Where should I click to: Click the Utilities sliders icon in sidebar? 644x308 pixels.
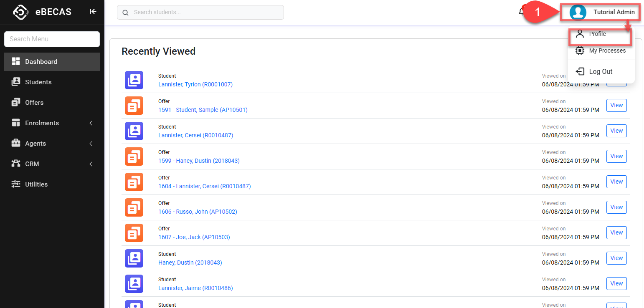(16, 184)
